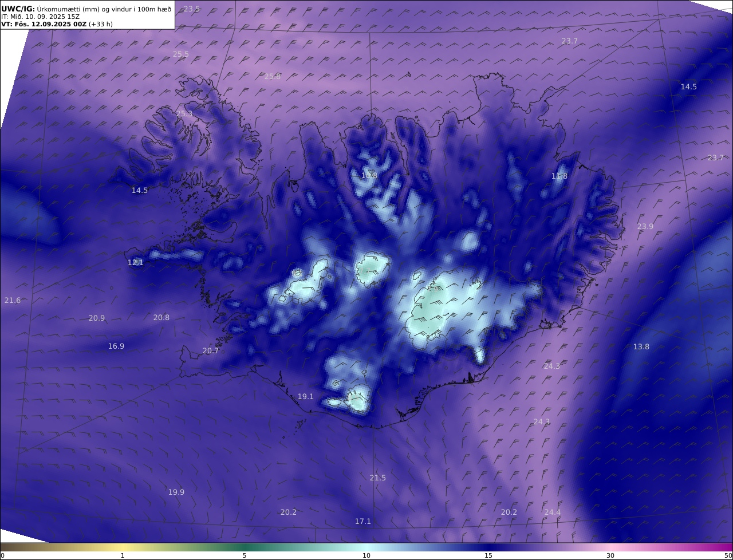Click the colour scale tick label 0
This screenshot has width=733, height=560.
click(2, 555)
